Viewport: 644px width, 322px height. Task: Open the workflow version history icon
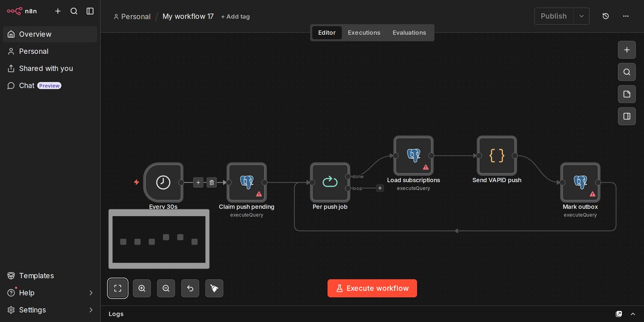click(x=606, y=16)
